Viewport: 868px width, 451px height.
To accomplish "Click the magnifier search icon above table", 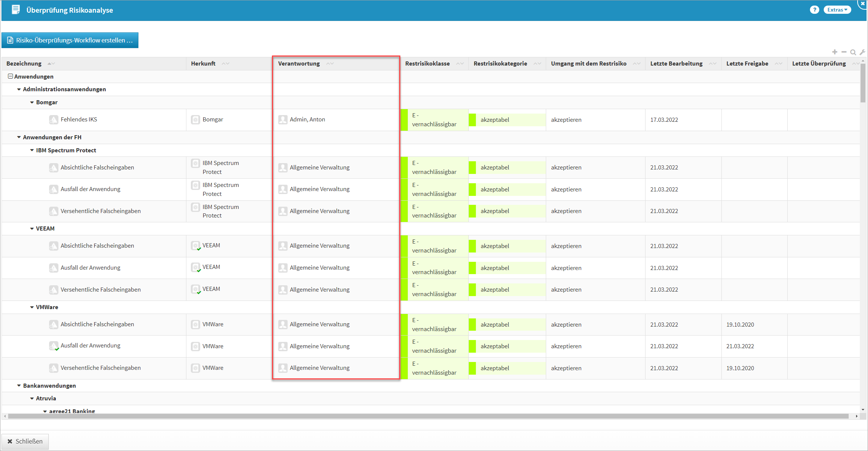I will tap(853, 52).
